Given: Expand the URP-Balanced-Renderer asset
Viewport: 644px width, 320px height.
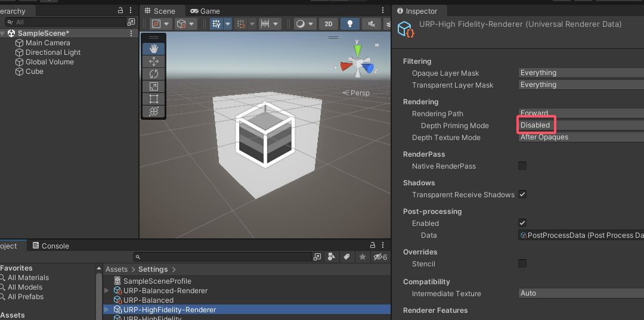Looking at the screenshot, I should point(107,291).
